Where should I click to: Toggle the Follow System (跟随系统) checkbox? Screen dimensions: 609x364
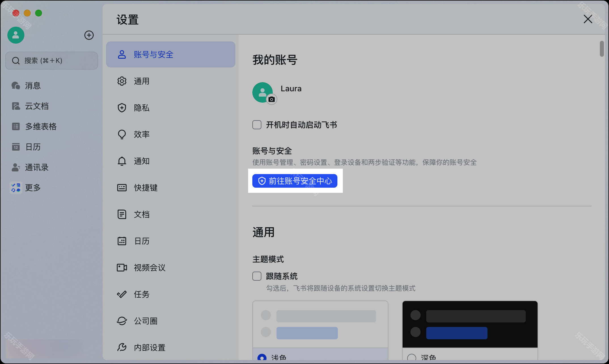click(257, 276)
